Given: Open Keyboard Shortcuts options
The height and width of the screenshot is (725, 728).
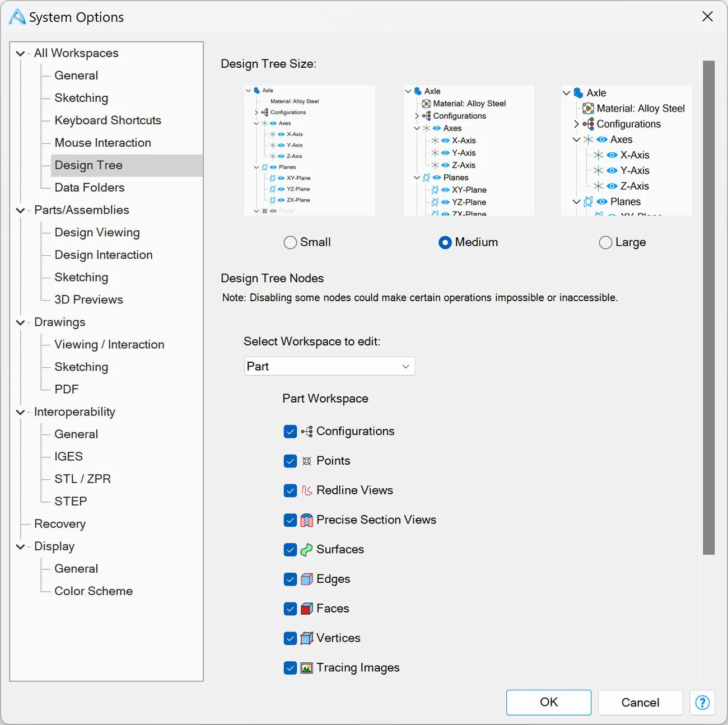Looking at the screenshot, I should click(108, 120).
